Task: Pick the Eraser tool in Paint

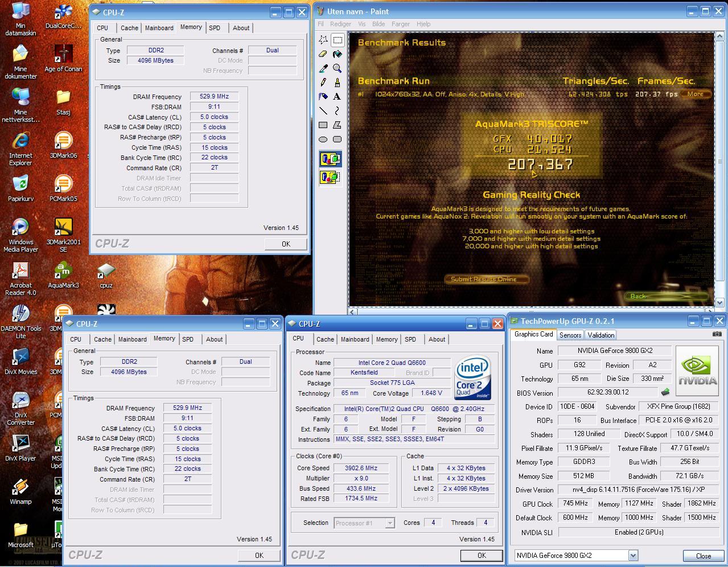Action: point(323,54)
